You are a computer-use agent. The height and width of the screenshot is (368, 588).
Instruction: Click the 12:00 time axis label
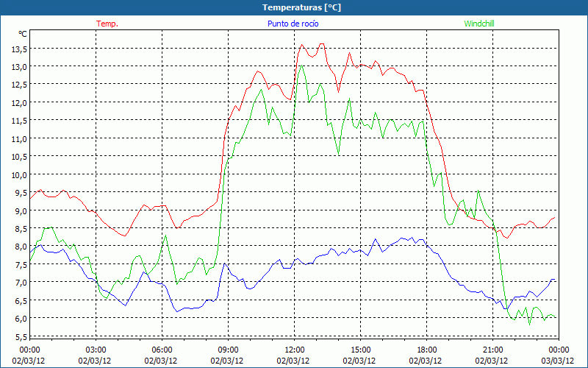tap(295, 350)
